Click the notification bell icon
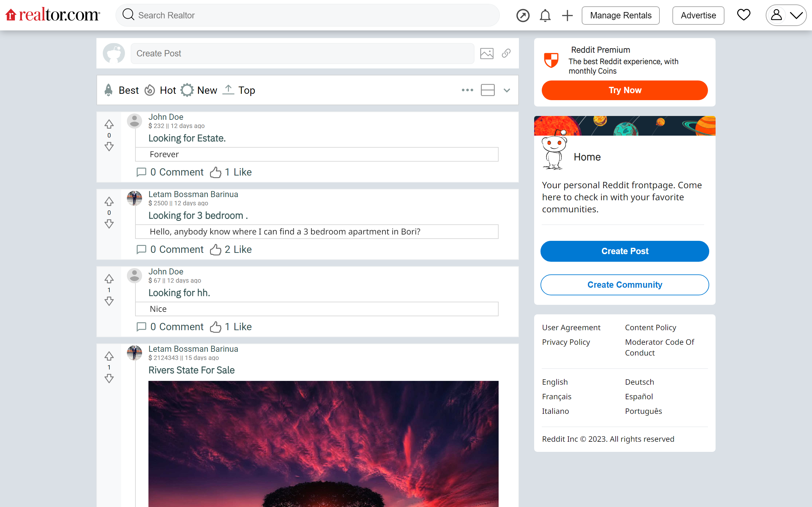Image resolution: width=812 pixels, height=507 pixels. (545, 16)
